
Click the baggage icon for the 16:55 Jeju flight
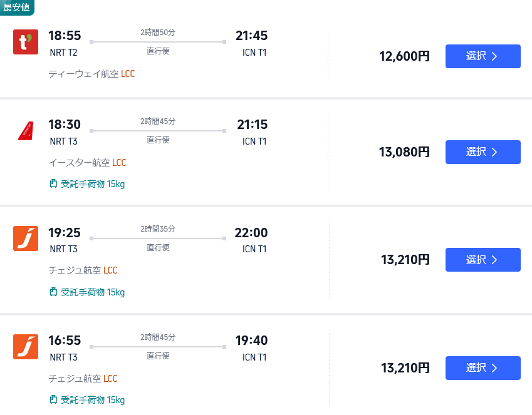pyautogui.click(x=53, y=399)
